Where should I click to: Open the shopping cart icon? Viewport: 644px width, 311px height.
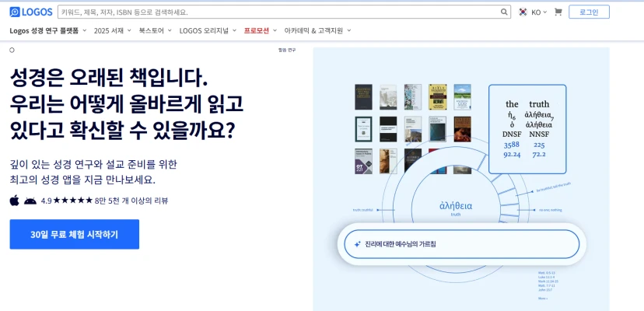(x=558, y=12)
